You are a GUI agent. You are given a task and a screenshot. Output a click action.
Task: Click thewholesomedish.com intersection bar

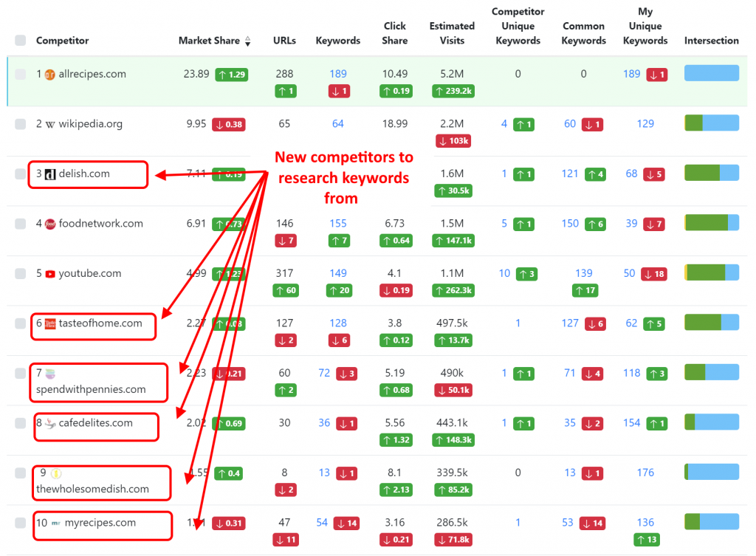[x=711, y=472]
